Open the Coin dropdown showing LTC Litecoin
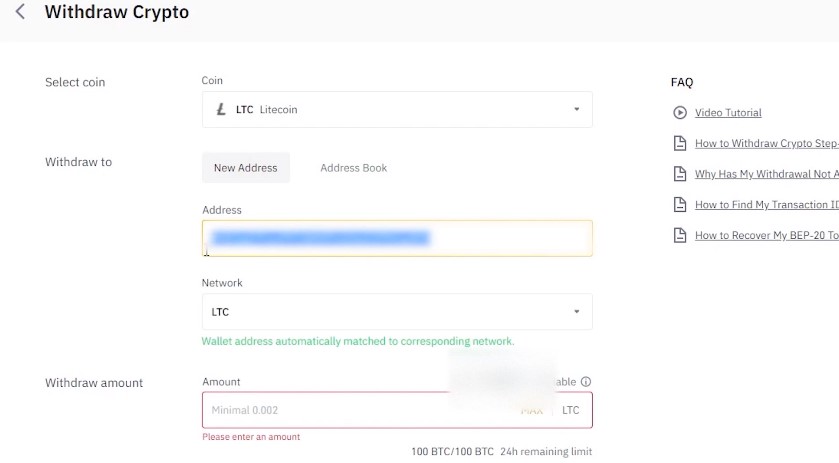This screenshot has width=839, height=463. point(397,109)
